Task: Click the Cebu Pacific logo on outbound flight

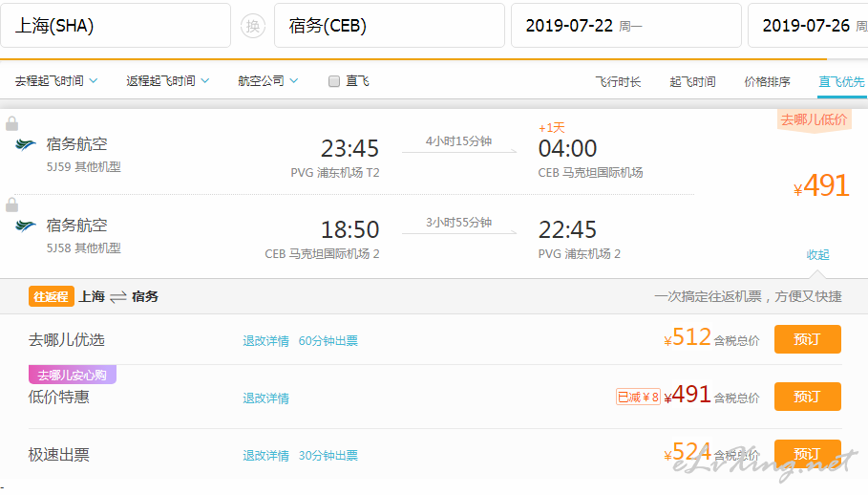Action: (26, 145)
